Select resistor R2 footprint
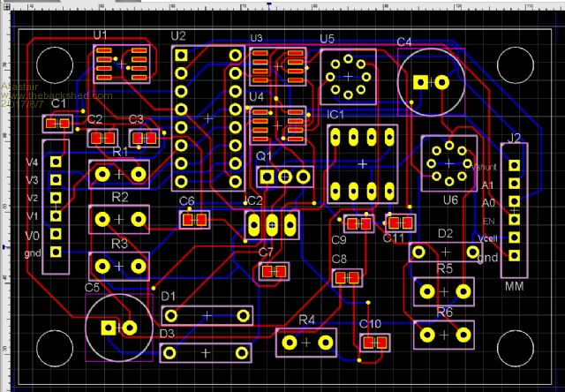This screenshot has width=565, height=392. coord(119,219)
